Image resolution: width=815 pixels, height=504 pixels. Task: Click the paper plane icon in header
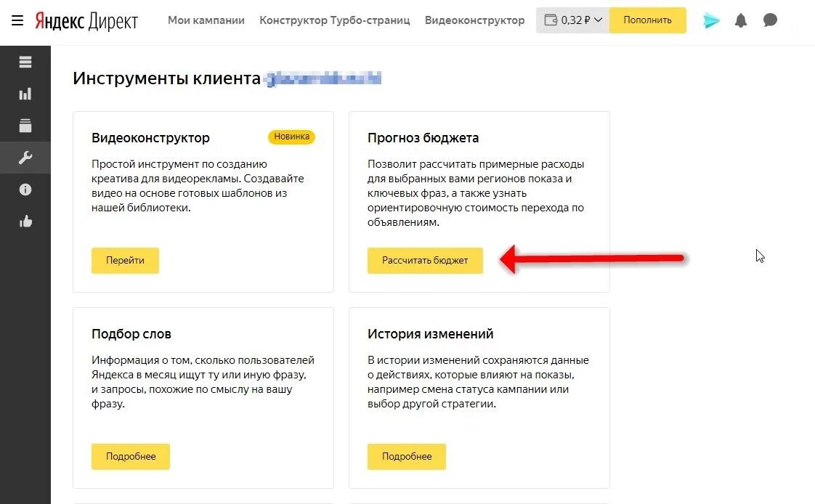click(x=711, y=21)
